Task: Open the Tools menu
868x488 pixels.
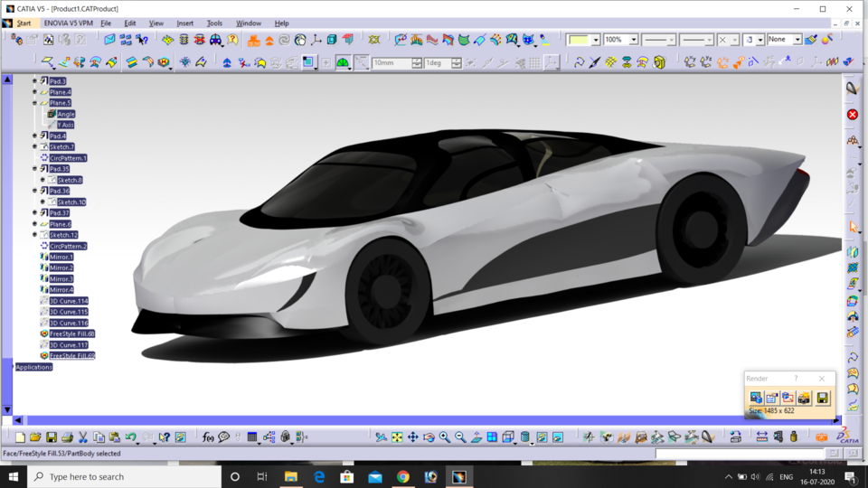Action: 214,23
